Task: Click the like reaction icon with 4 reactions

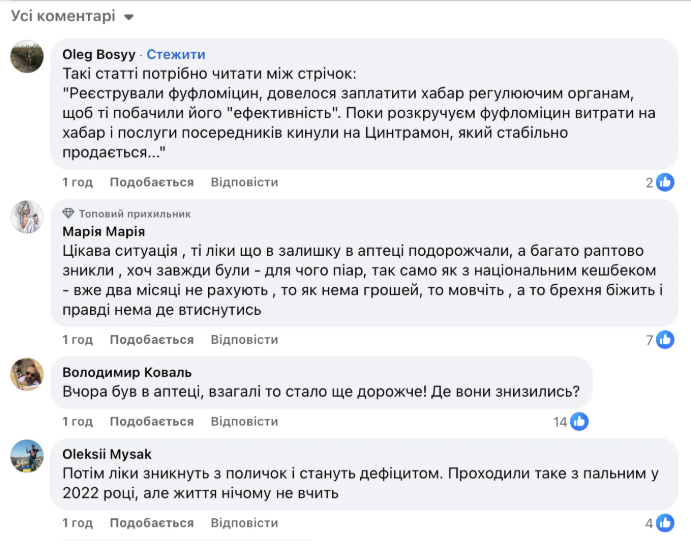Action: (x=665, y=522)
